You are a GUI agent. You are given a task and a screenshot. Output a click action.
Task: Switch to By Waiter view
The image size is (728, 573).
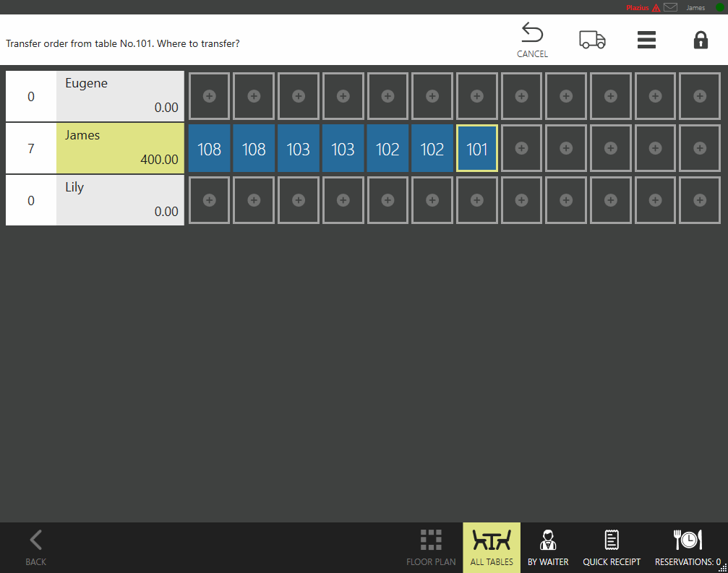[548, 547]
